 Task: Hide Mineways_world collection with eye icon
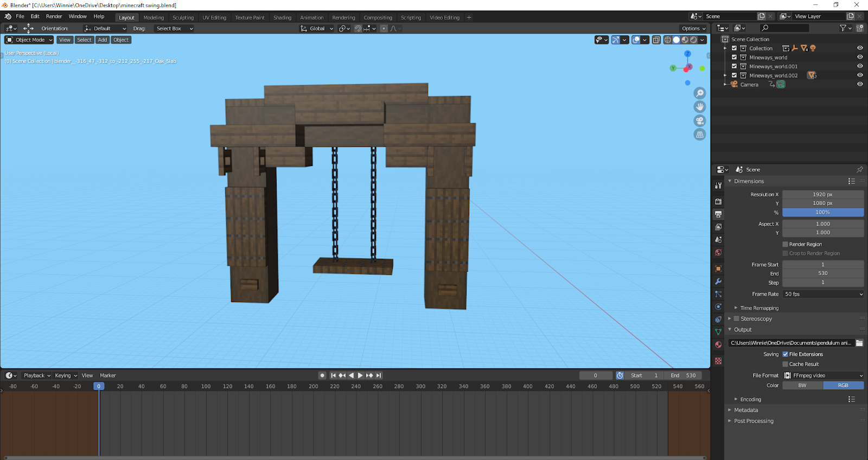click(x=860, y=57)
